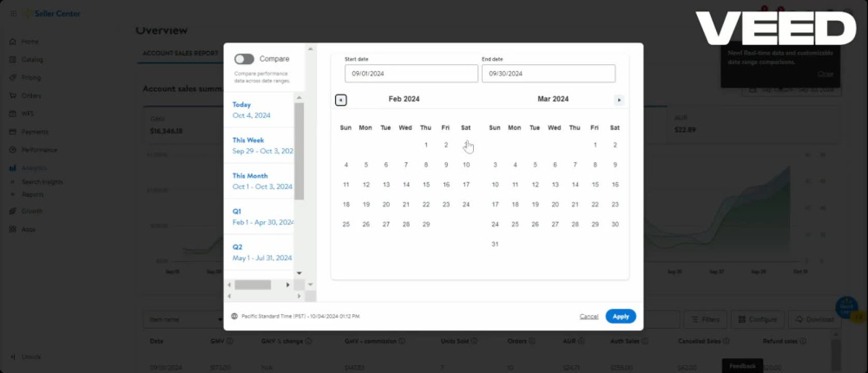Select March 15 in the calendar
Viewport: 868px width, 373px height.
click(x=595, y=185)
